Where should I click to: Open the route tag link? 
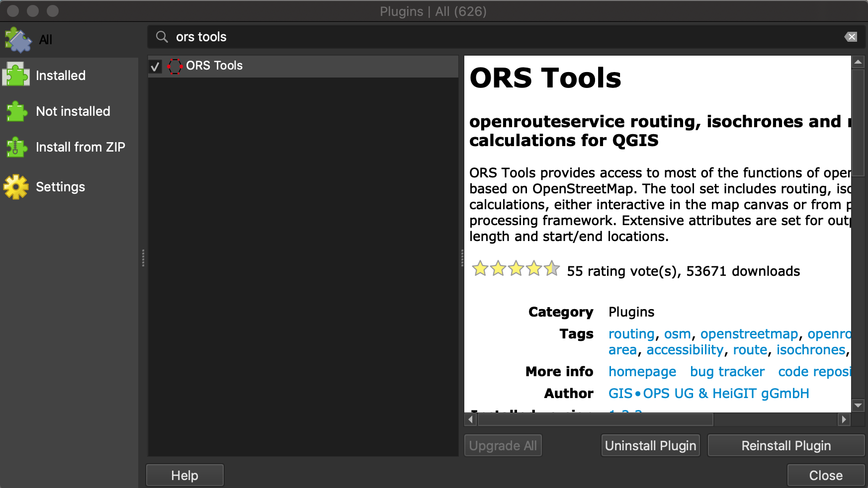750,350
